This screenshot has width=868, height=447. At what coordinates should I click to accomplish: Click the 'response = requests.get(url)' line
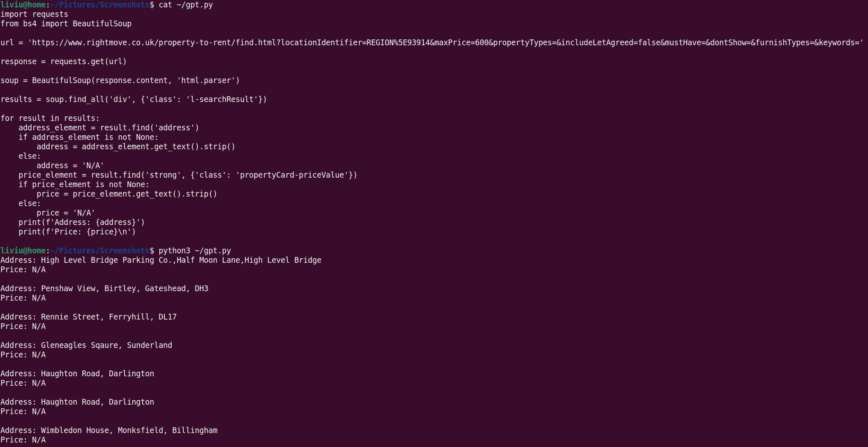point(64,62)
